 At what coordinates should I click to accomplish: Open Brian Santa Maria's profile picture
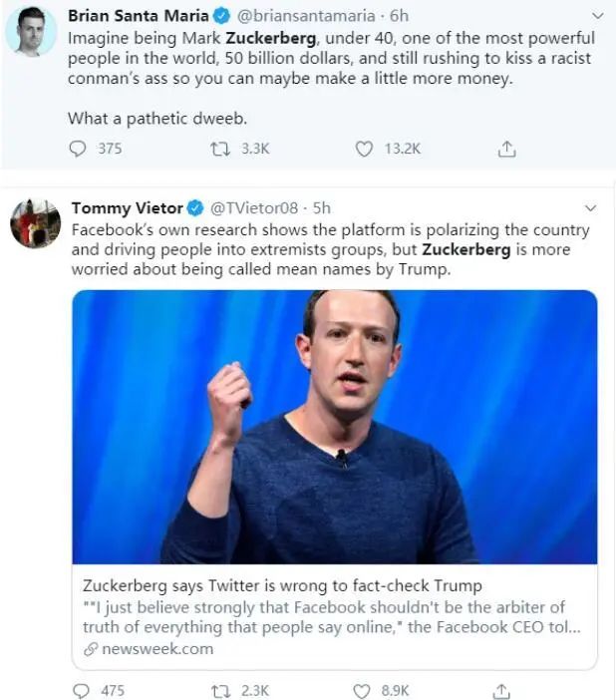click(31, 31)
